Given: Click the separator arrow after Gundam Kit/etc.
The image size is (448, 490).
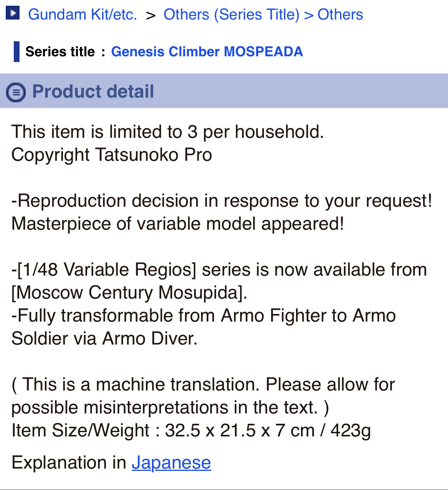Looking at the screenshot, I should [151, 16].
